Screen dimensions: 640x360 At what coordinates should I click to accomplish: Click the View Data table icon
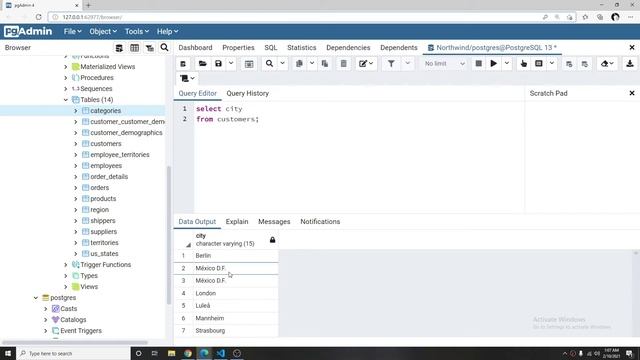coord(134,48)
